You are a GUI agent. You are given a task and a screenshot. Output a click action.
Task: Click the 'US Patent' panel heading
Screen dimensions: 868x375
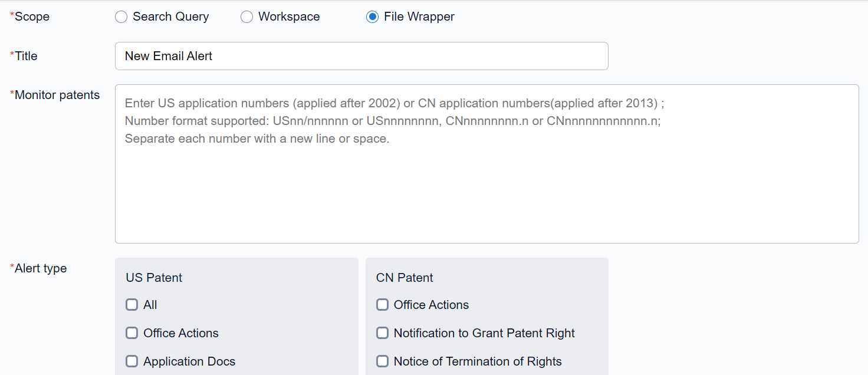click(x=154, y=278)
